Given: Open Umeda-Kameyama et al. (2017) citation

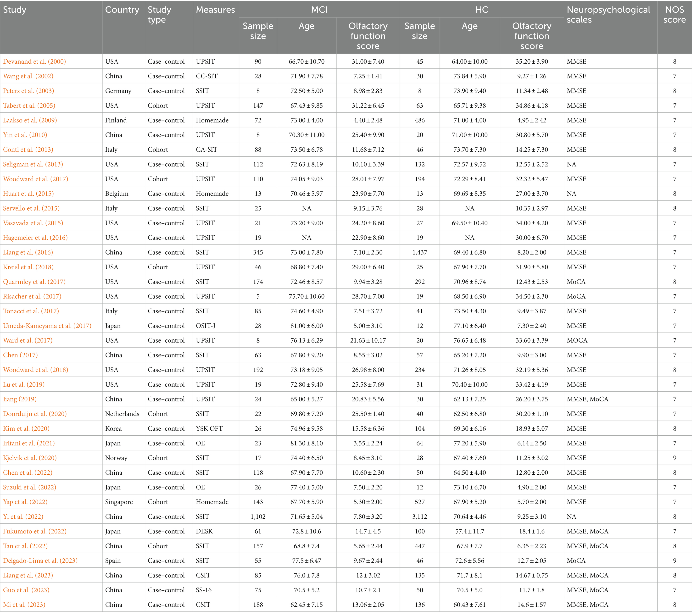Looking at the screenshot, I should point(47,326).
